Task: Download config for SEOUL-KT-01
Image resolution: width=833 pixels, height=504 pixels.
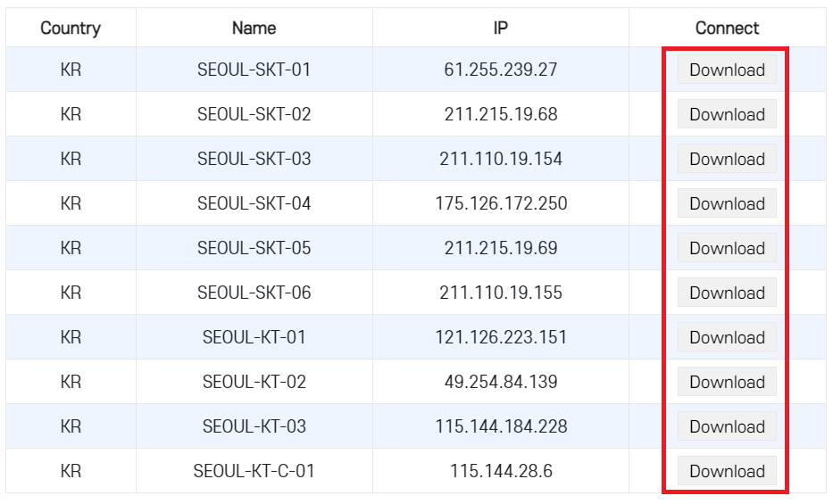Action: (727, 337)
